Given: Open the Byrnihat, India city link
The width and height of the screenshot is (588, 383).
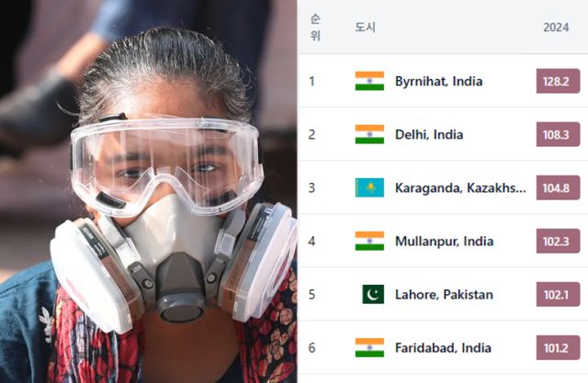Looking at the screenshot, I should click(x=439, y=82).
